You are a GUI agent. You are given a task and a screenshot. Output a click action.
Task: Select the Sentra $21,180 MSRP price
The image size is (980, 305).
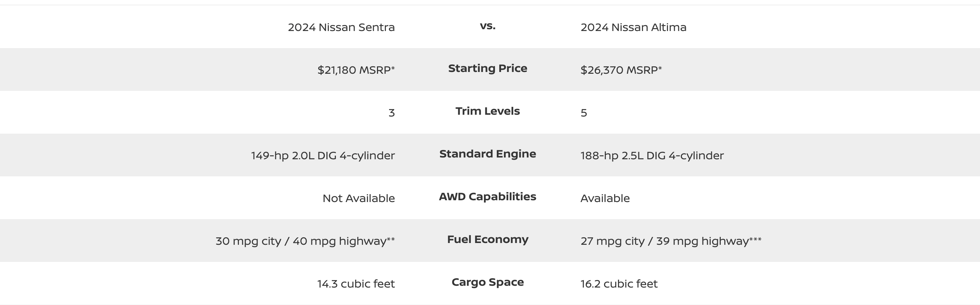click(x=356, y=70)
